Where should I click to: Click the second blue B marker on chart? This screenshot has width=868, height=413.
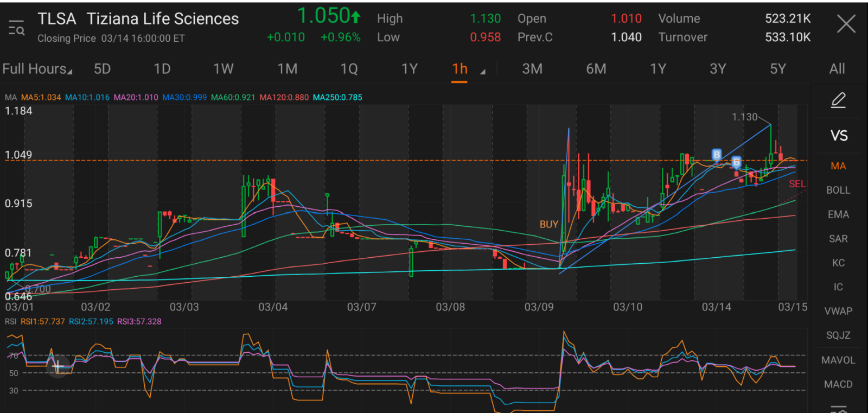click(x=736, y=162)
